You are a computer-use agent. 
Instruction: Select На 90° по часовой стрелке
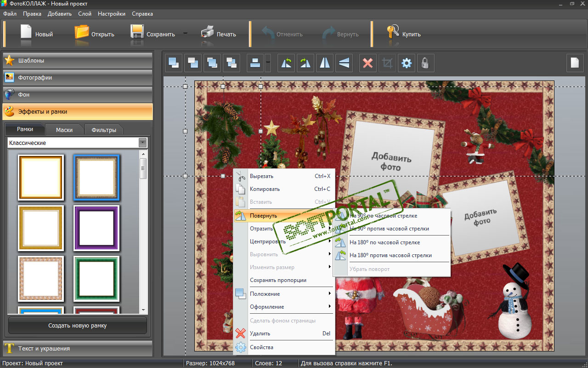[392, 216]
